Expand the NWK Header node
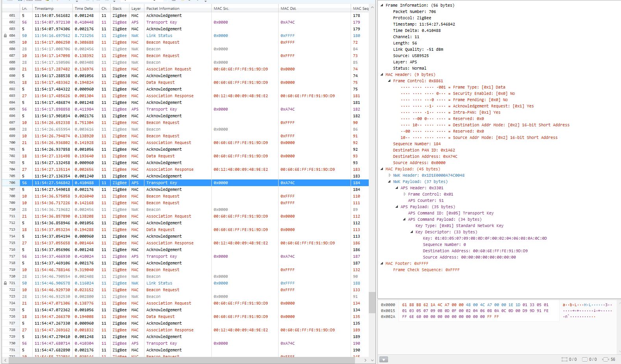This screenshot has width=621, height=364. 390,175
